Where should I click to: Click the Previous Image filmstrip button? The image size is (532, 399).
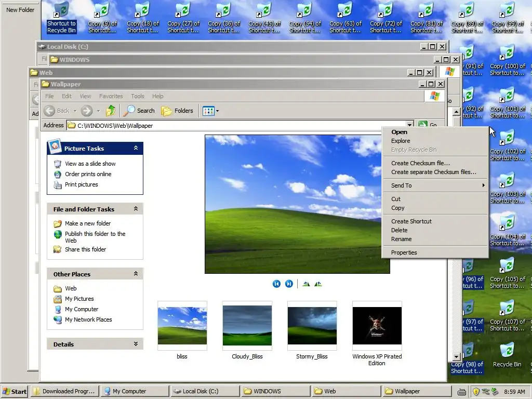click(x=276, y=284)
